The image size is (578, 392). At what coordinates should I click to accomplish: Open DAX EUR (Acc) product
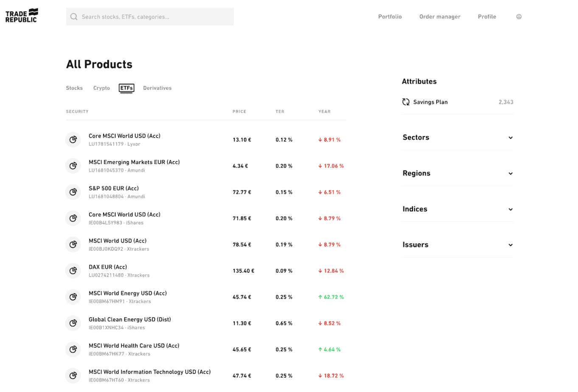(x=205, y=271)
